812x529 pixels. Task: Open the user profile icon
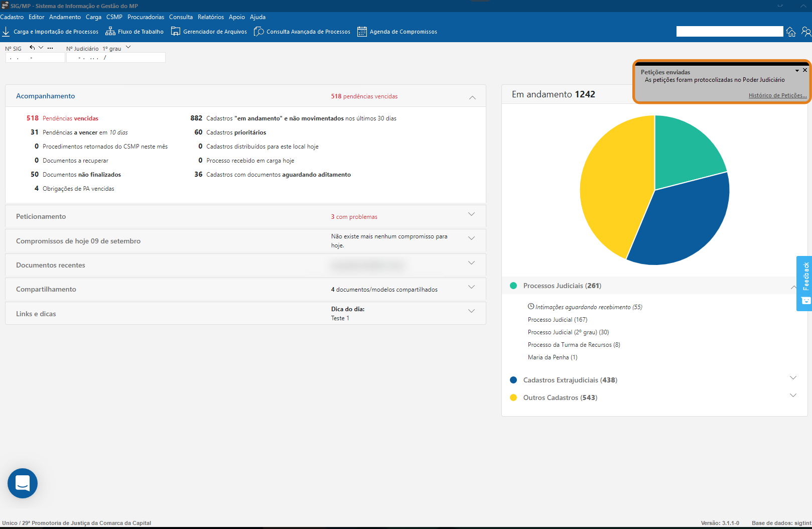(806, 32)
